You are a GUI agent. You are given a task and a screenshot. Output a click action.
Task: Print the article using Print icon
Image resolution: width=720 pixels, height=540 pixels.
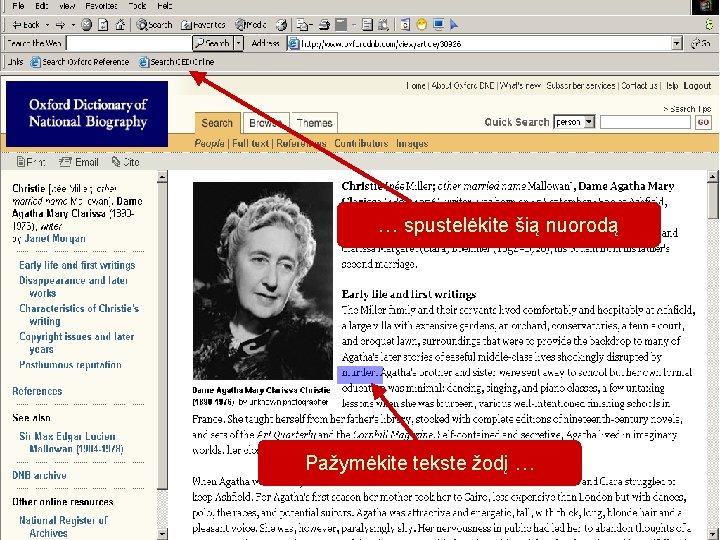pos(31,162)
